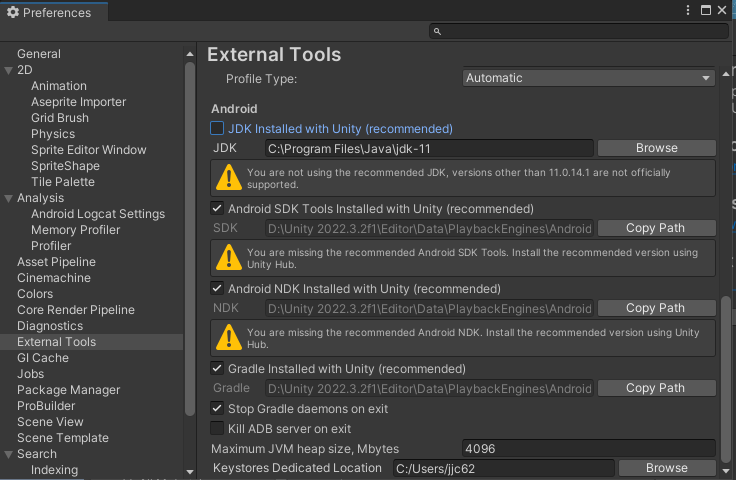The height and width of the screenshot is (480, 736).
Task: Enable JDK Installed with Unity checkbox
Action: point(217,129)
